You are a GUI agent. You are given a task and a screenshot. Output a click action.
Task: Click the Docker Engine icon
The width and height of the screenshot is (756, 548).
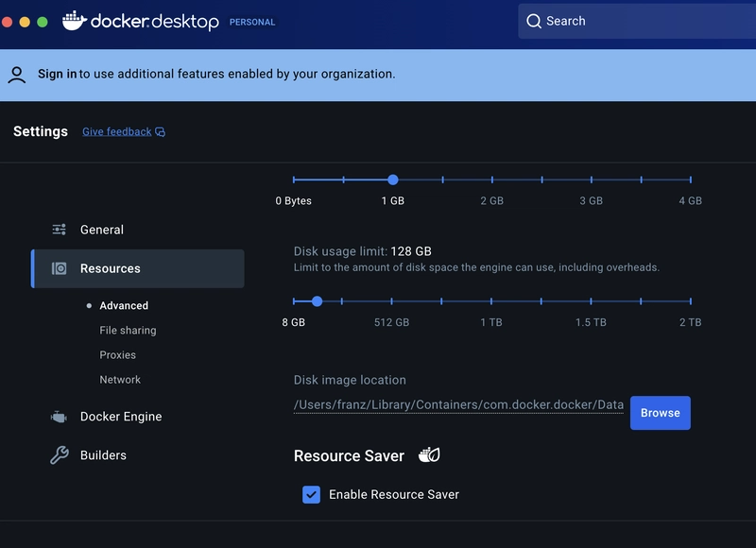tap(59, 417)
